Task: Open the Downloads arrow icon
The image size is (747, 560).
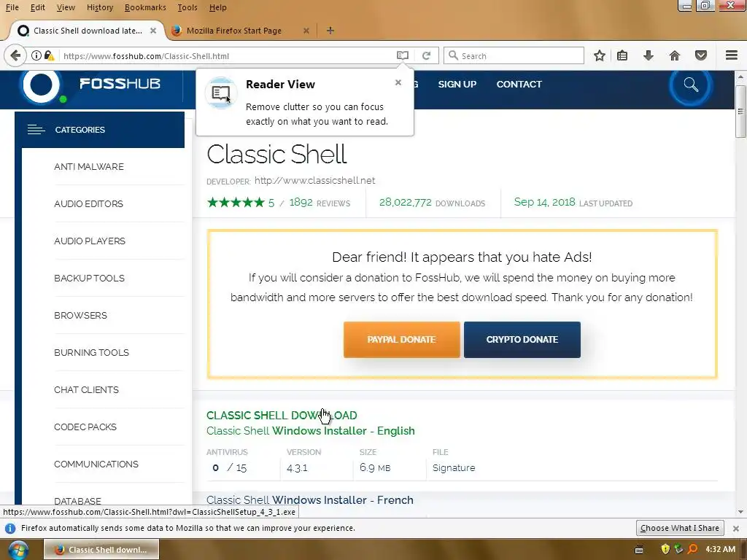Action: coord(648,55)
